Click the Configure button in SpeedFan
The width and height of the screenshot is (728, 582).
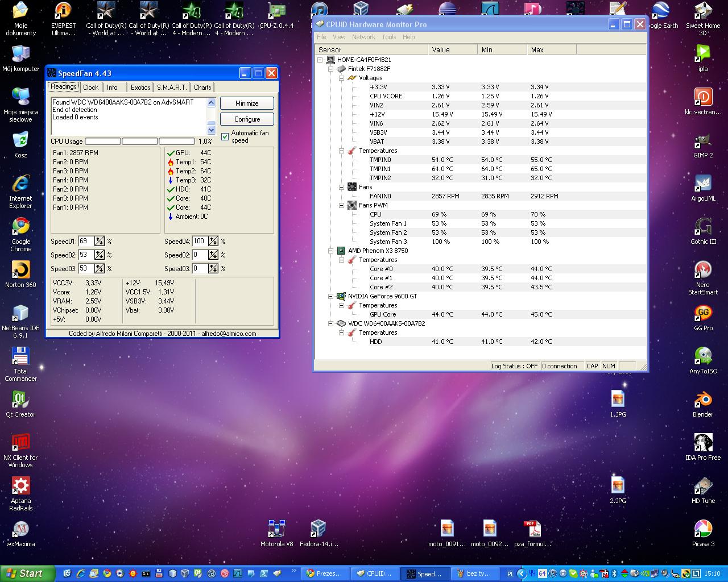tap(247, 119)
